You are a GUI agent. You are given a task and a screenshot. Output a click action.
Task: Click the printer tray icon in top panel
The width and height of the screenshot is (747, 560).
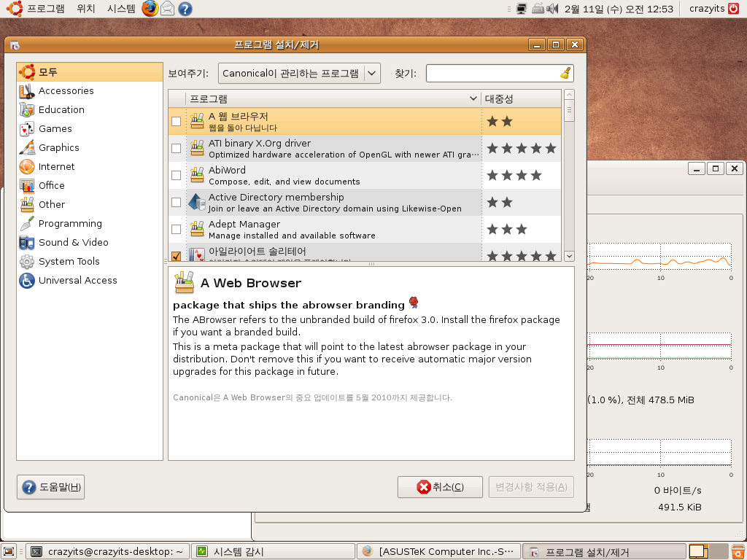(x=538, y=9)
